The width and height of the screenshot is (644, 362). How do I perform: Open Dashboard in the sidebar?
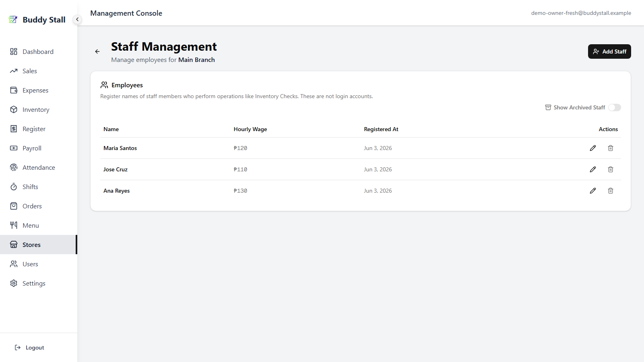[x=39, y=51]
